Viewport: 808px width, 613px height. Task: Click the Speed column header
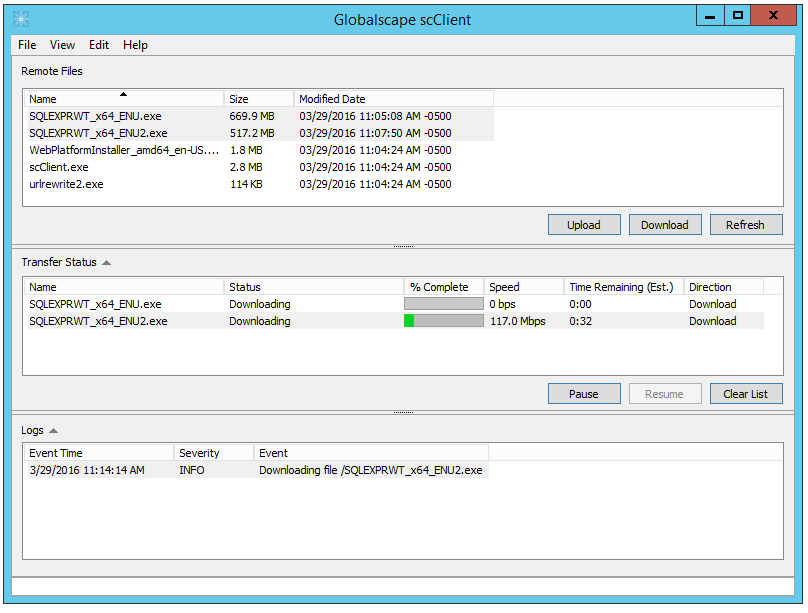524,287
